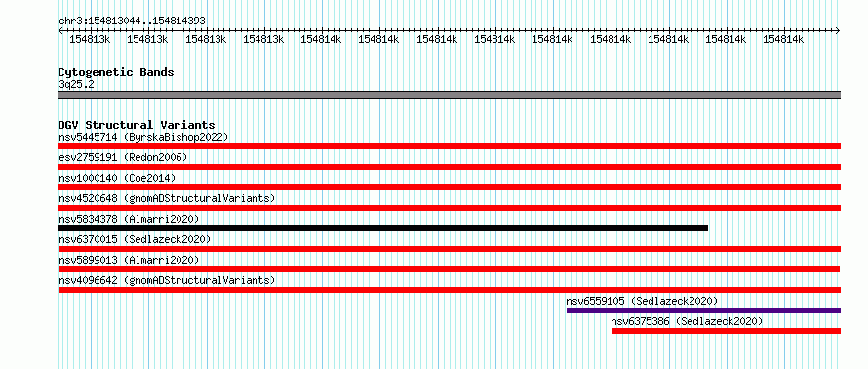The height and width of the screenshot is (369, 868).
Task: Click the left arrow end of the ruler
Action: coord(60,30)
